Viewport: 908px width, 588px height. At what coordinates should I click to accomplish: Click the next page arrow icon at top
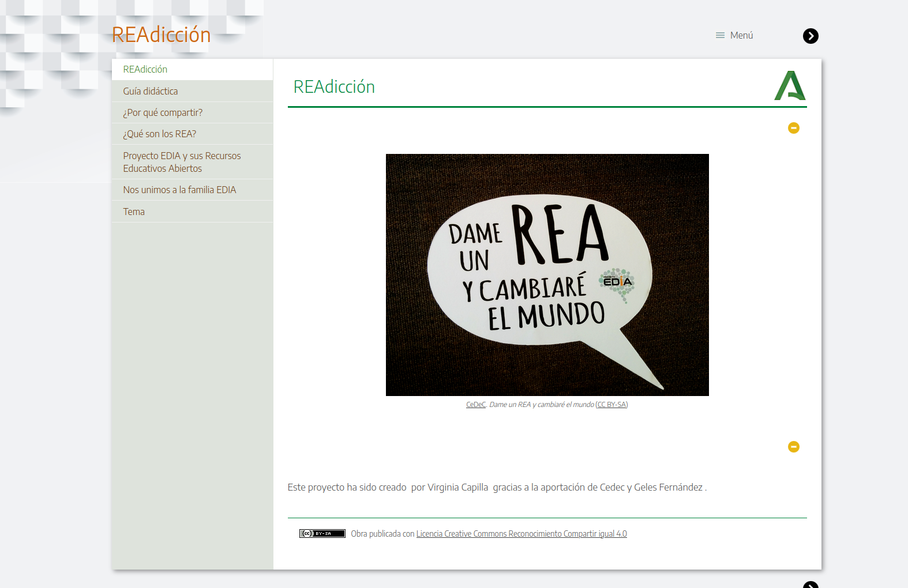811,36
